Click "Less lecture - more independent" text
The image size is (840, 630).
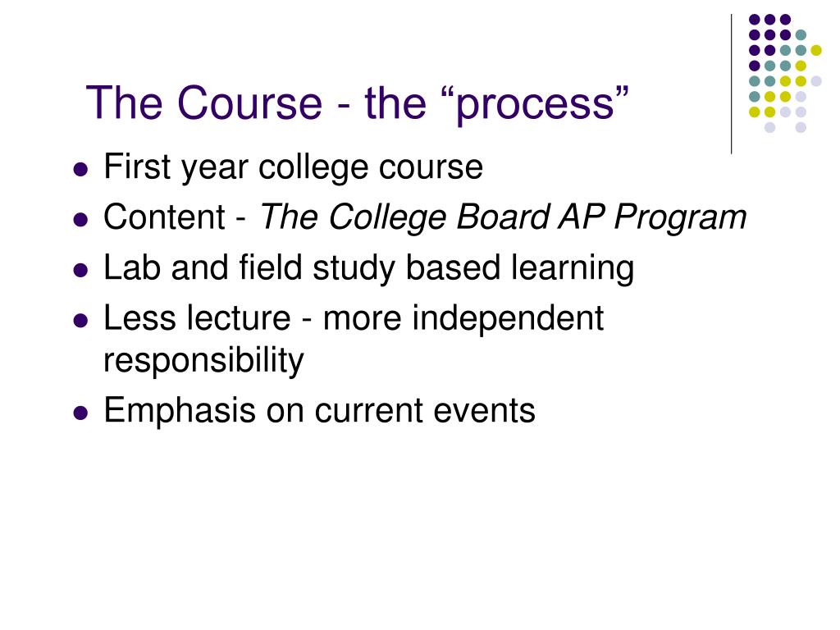point(354,319)
